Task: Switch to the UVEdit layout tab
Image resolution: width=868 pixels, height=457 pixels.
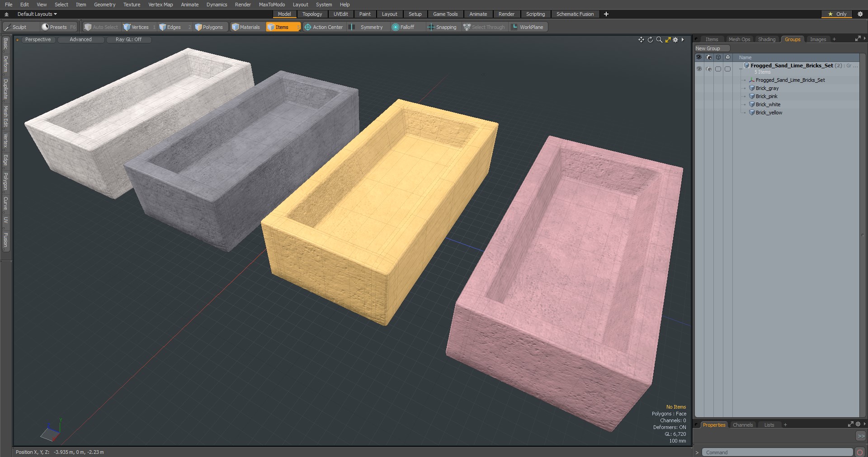Action: (x=340, y=14)
